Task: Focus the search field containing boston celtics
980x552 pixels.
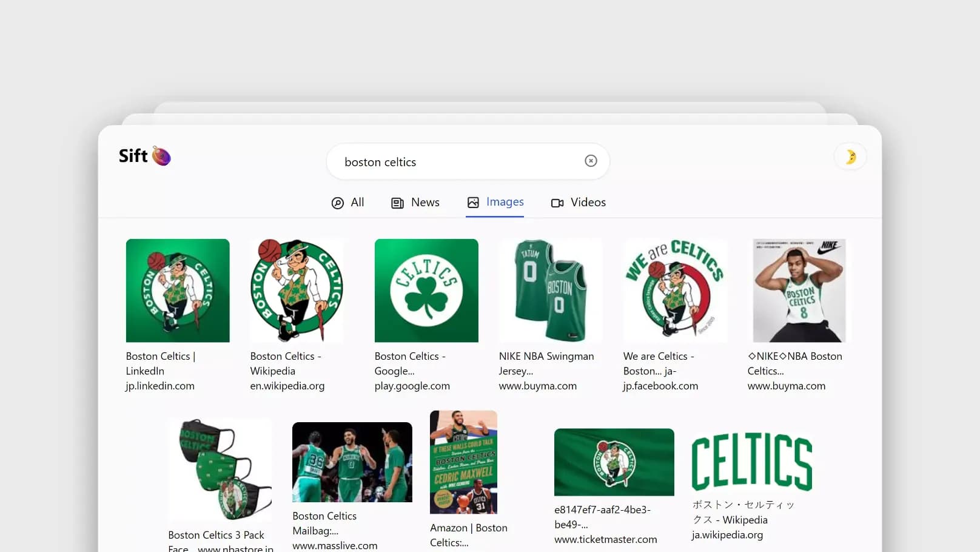Action: [x=468, y=161]
